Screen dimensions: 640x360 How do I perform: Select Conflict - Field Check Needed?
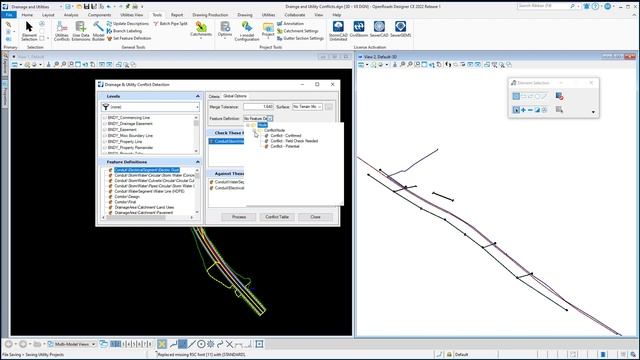[x=294, y=141]
